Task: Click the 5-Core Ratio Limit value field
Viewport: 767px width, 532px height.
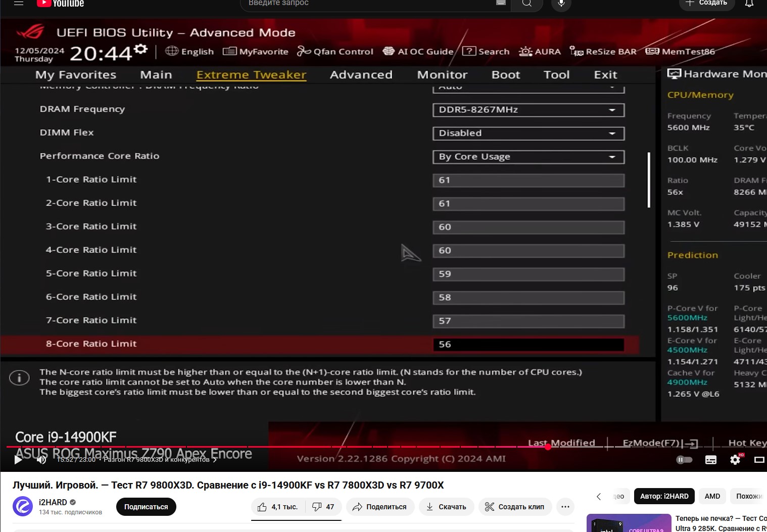Action: pyautogui.click(x=529, y=274)
